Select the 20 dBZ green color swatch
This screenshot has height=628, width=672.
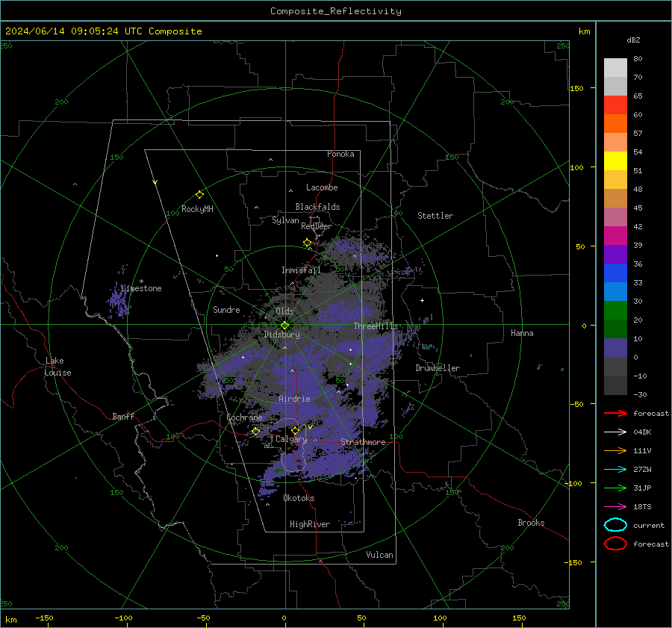click(615, 311)
